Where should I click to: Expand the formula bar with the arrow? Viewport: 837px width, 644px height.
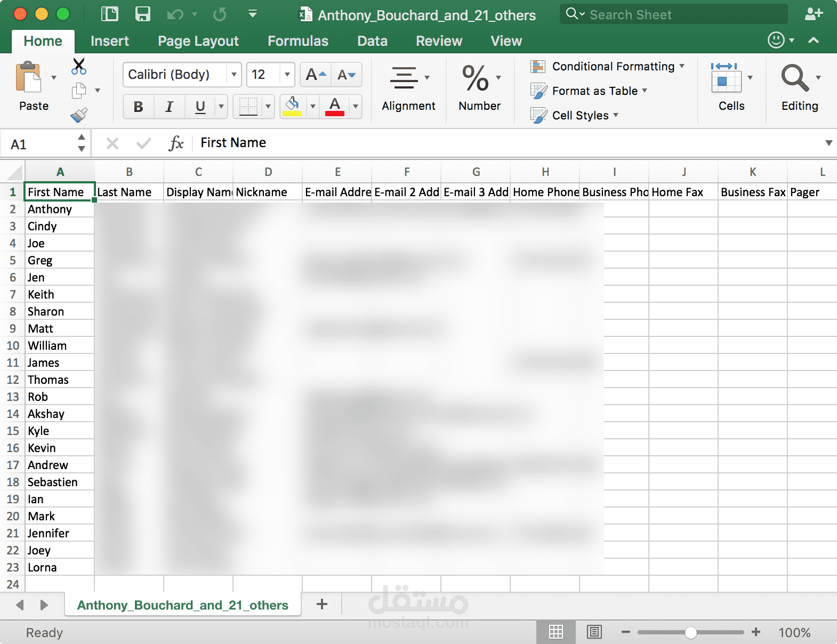(x=828, y=143)
